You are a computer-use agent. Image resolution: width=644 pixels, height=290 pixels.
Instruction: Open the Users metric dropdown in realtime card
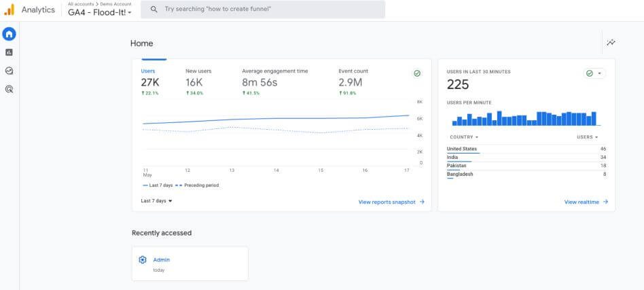click(x=588, y=137)
